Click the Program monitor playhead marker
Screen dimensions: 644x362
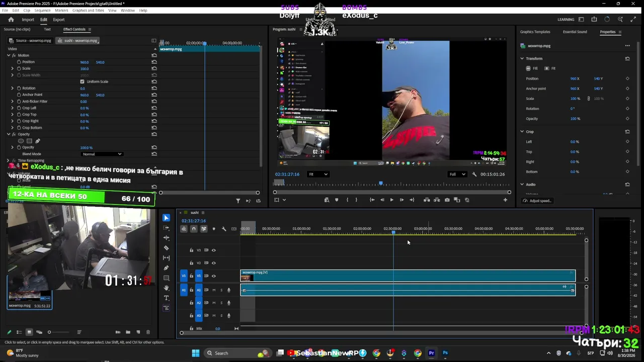(x=381, y=184)
